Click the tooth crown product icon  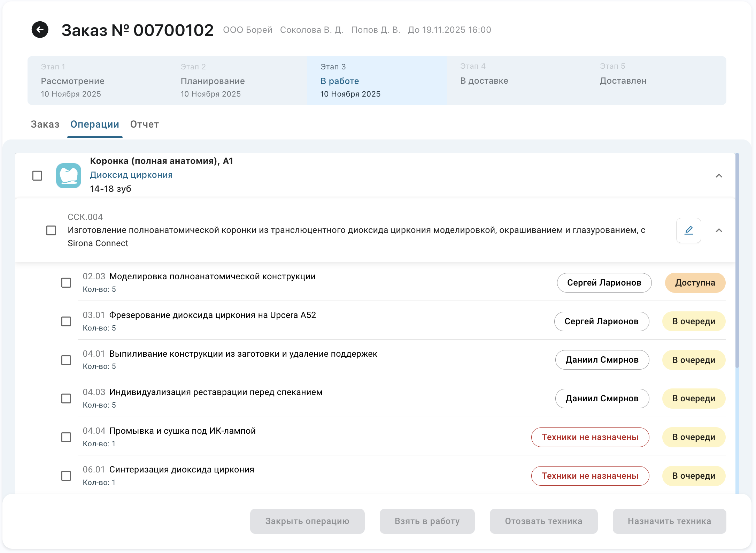click(69, 175)
